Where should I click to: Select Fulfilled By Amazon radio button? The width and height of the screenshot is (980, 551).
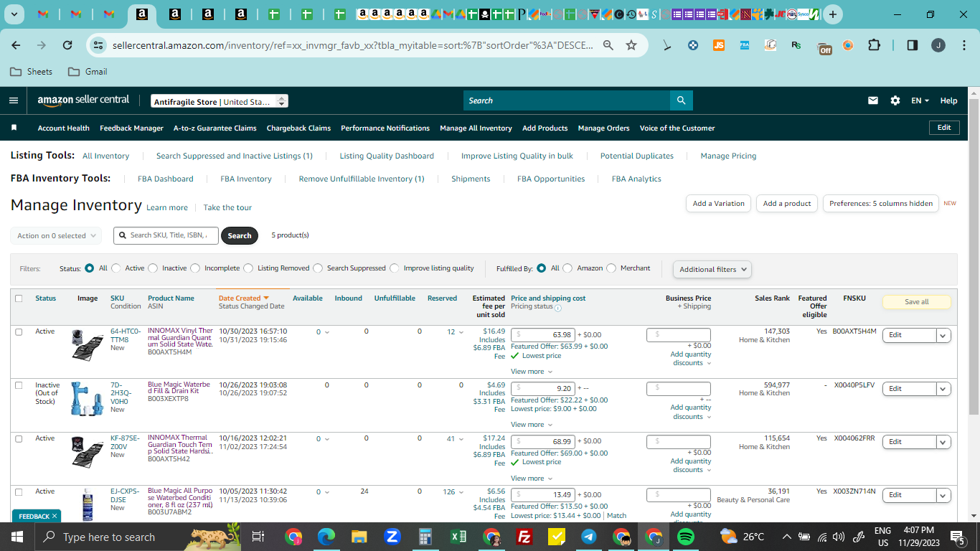tap(567, 268)
